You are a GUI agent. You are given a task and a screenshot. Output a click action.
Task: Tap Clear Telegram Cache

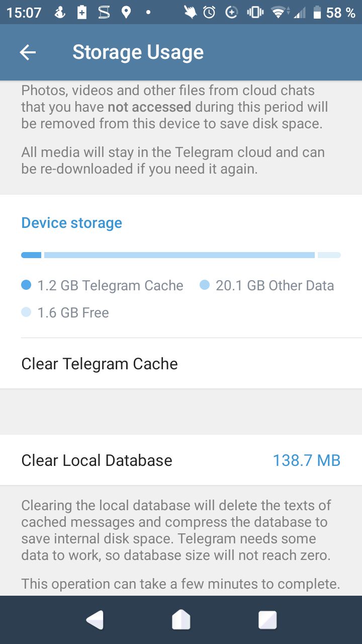point(100,364)
